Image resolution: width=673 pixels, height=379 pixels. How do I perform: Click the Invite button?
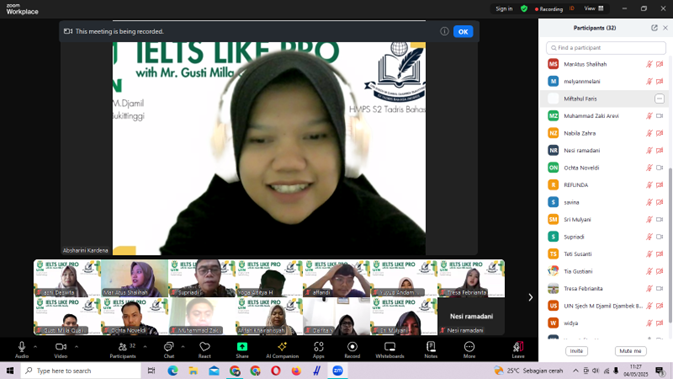576,351
